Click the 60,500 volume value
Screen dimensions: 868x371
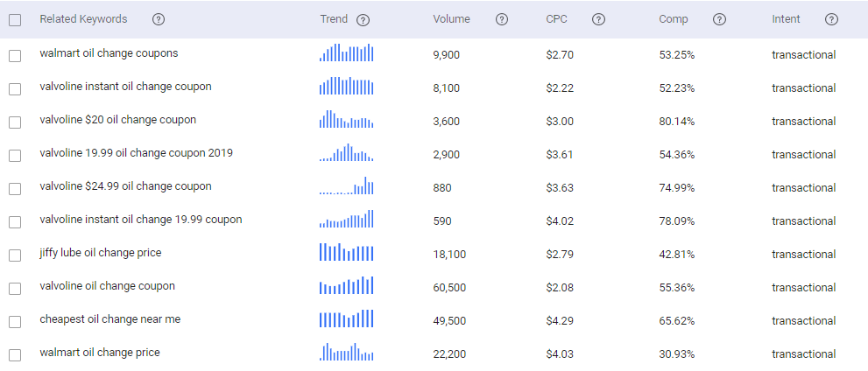449,288
